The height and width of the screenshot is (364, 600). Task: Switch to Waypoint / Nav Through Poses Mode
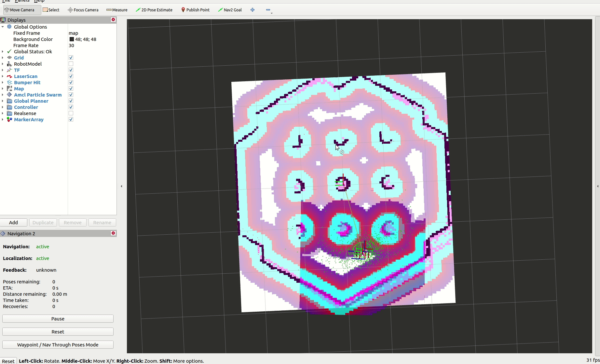(58, 344)
